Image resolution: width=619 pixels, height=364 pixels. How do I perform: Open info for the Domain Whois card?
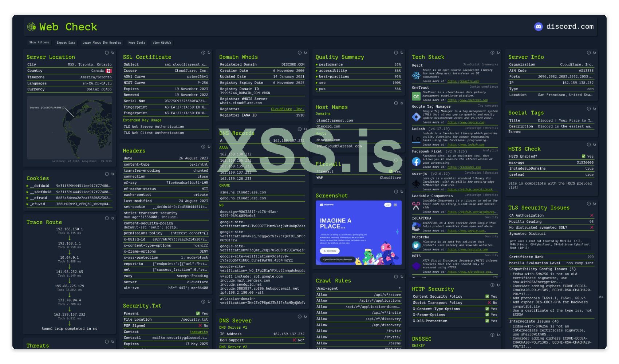coord(300,53)
